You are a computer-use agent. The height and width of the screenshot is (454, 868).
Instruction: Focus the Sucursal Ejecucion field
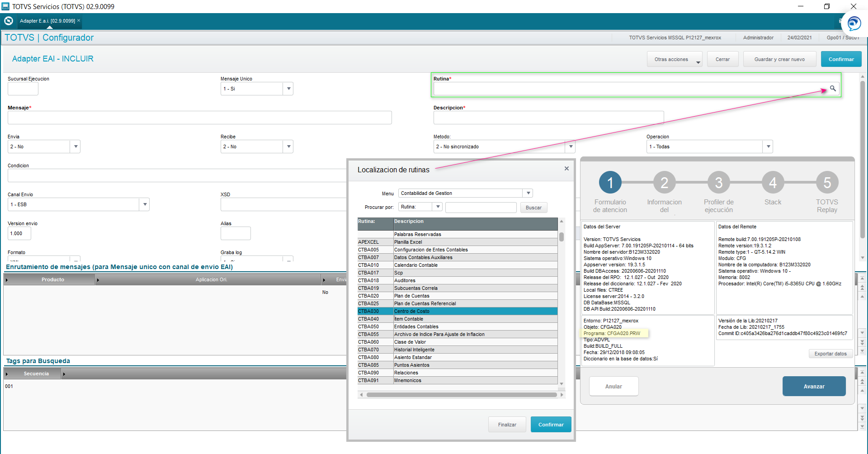(x=23, y=89)
